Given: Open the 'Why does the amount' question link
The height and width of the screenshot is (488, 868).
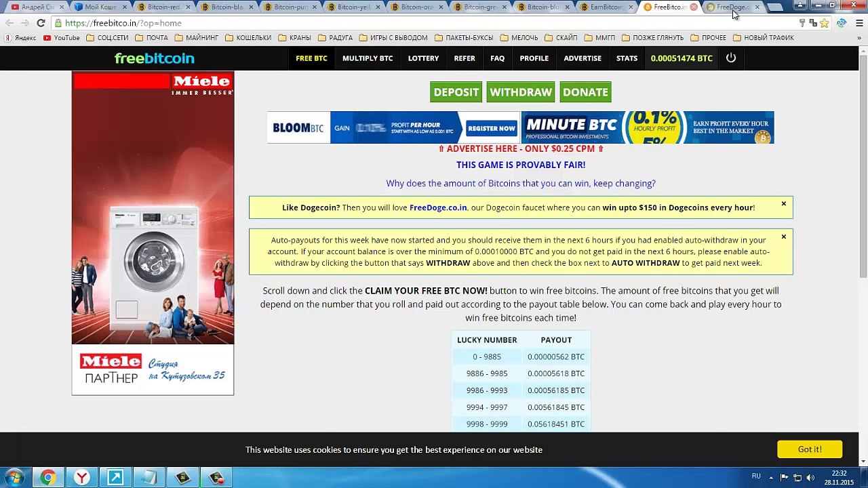Looking at the screenshot, I should 521,183.
